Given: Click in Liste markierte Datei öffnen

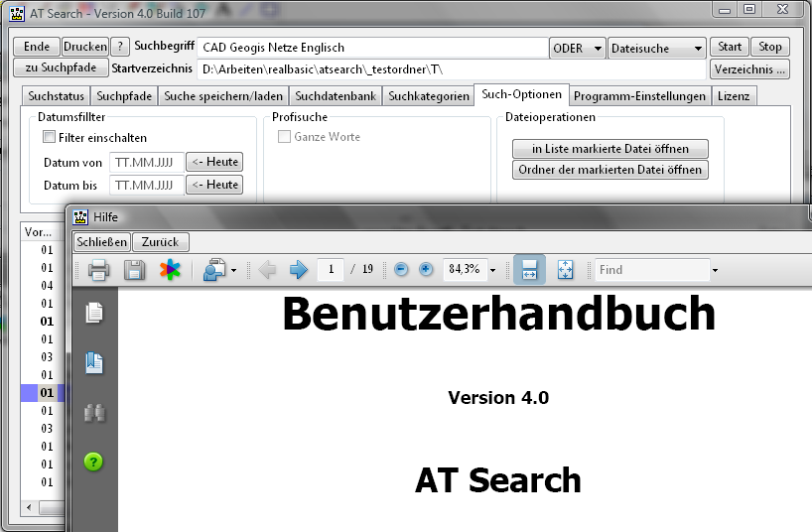Looking at the screenshot, I should pos(610,149).
